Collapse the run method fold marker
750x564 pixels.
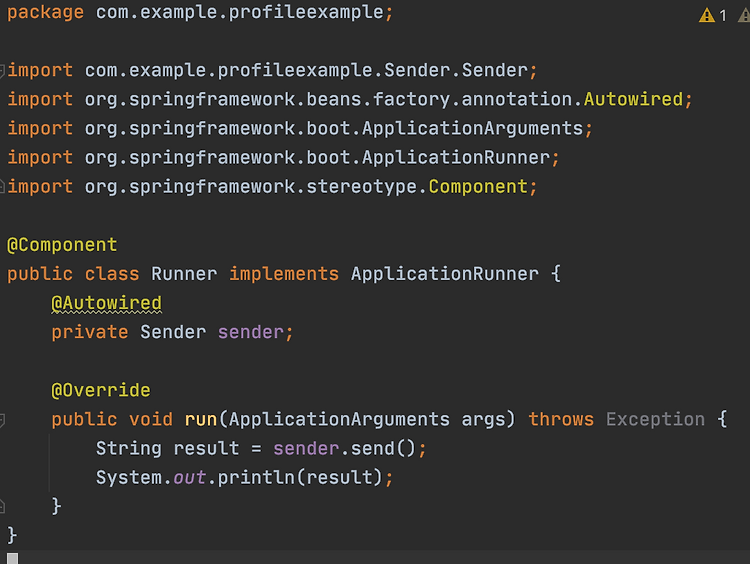click(2, 420)
